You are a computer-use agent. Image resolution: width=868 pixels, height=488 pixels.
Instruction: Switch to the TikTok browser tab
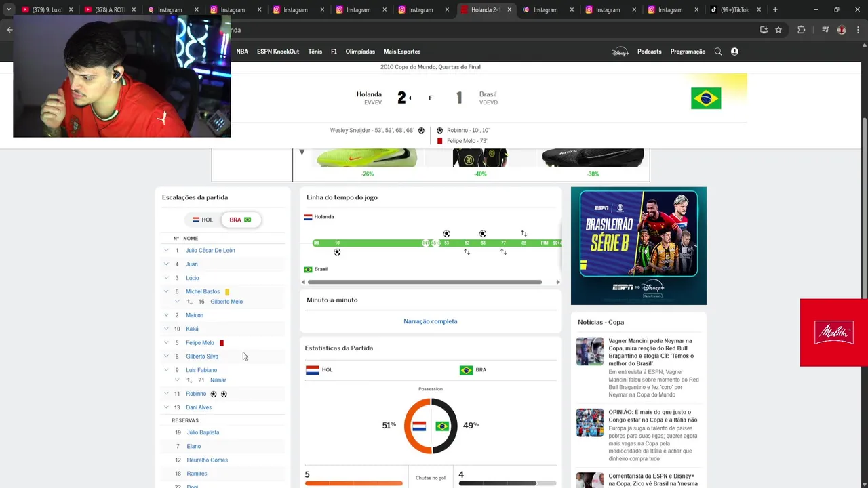(734, 9)
